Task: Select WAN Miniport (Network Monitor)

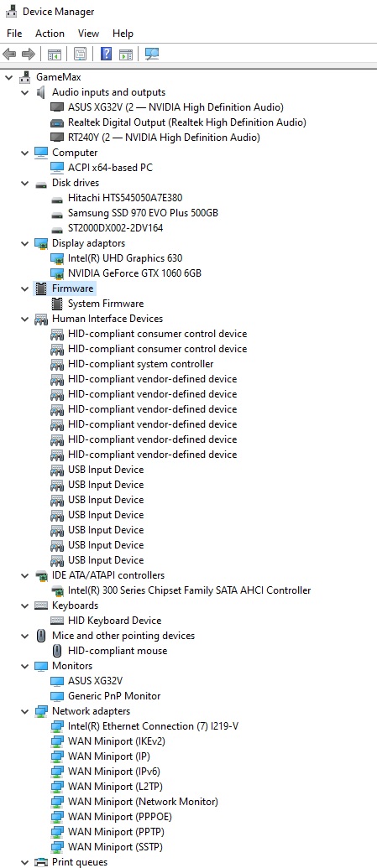Action: point(143,802)
